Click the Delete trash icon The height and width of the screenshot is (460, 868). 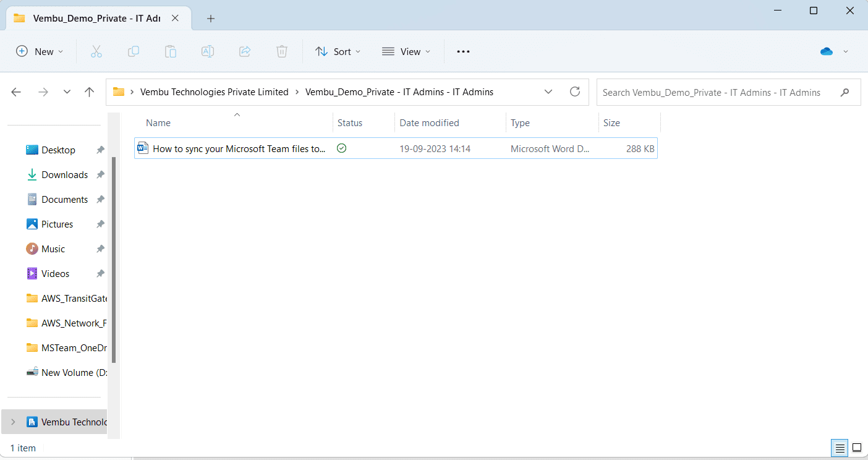[x=282, y=52]
